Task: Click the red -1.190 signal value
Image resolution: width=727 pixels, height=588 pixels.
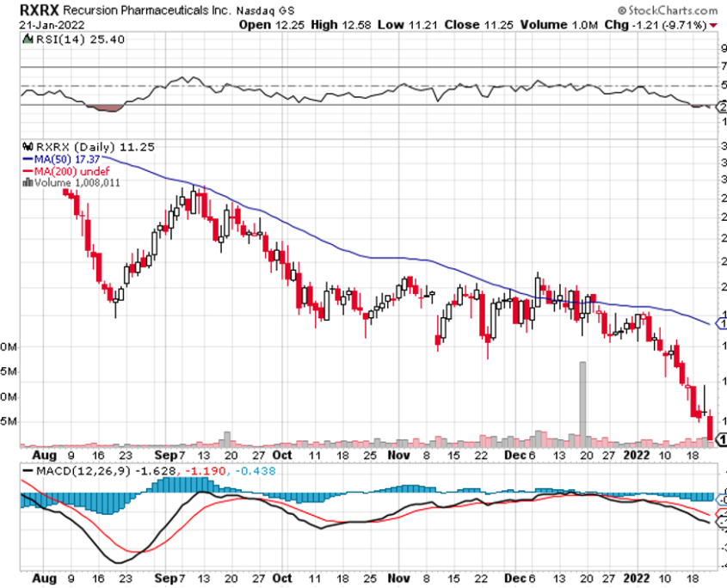Action: pyautogui.click(x=206, y=471)
